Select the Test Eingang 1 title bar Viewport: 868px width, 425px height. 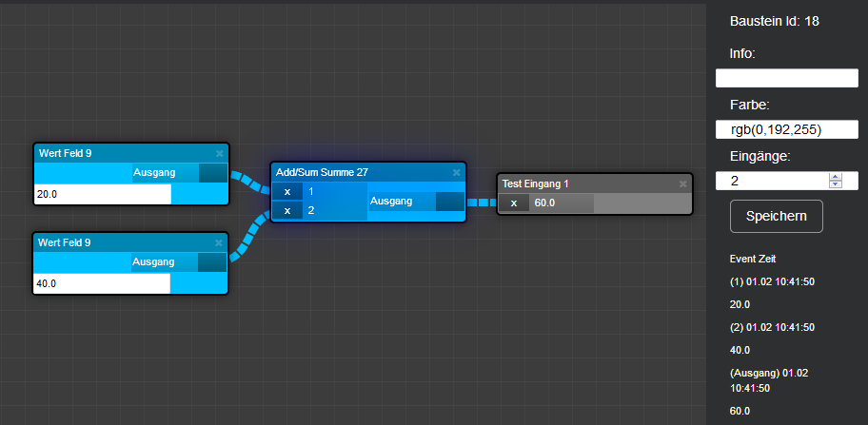pyautogui.click(x=595, y=184)
